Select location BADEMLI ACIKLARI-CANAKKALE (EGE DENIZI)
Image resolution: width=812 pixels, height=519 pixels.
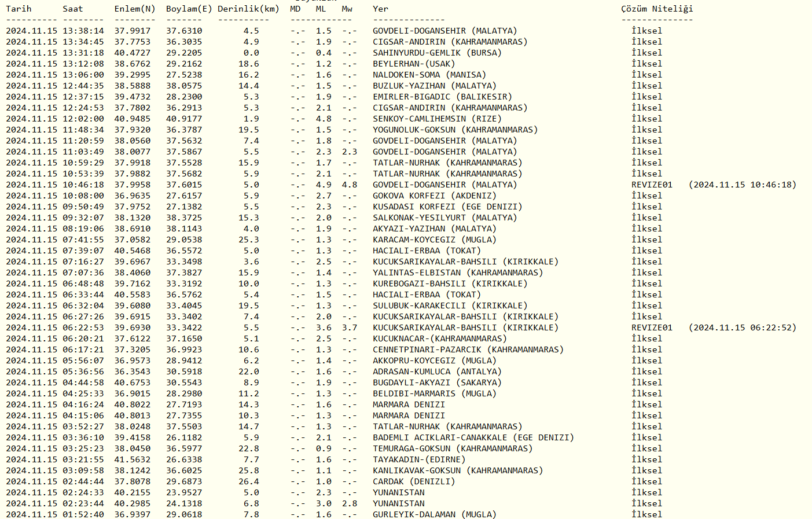(x=473, y=437)
